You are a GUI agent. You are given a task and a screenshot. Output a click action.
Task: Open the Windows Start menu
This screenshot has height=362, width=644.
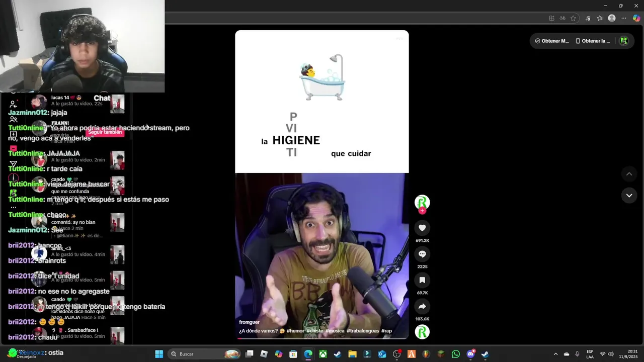[x=159, y=354]
